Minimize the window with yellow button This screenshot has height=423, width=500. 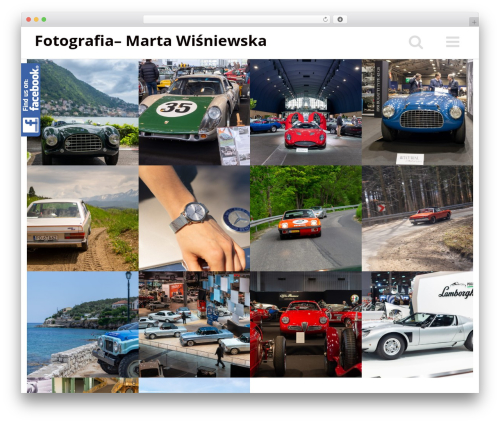pyautogui.click(x=36, y=20)
